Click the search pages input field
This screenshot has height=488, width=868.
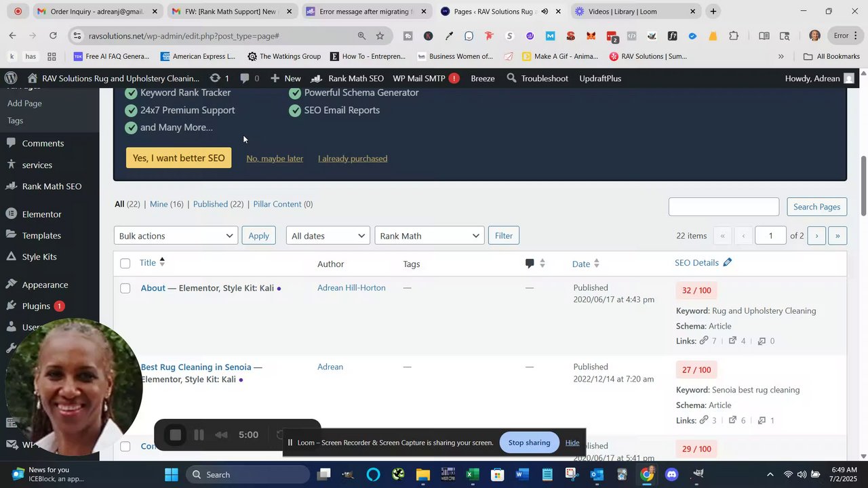(x=724, y=207)
